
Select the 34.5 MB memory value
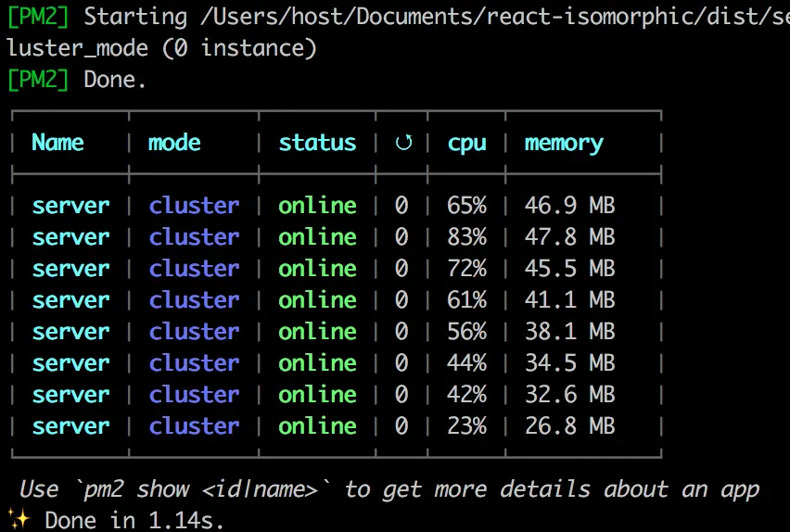point(570,363)
